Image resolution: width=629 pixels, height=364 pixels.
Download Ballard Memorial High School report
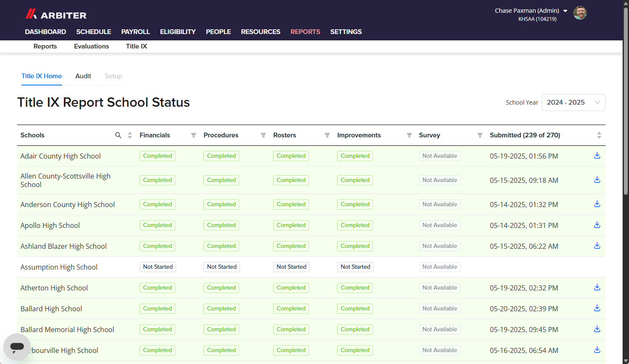[597, 329]
